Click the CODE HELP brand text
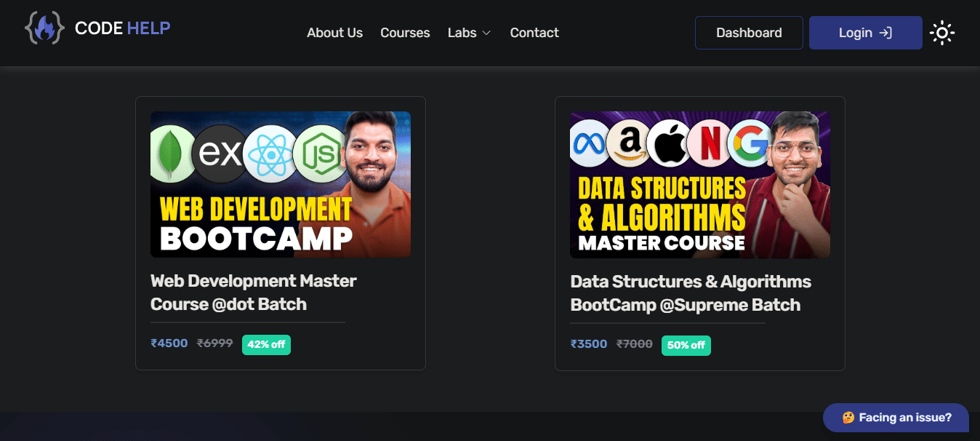 (x=122, y=28)
